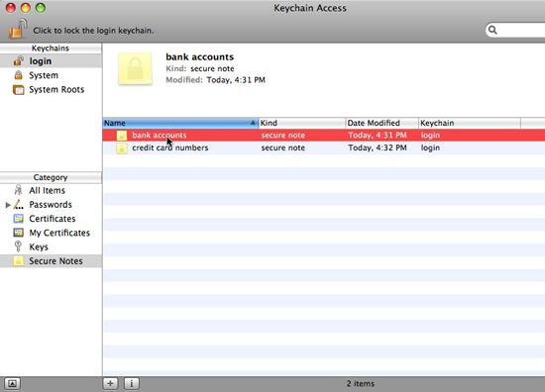Click the Category section header
Screen dimensions: 545x392
(x=51, y=177)
